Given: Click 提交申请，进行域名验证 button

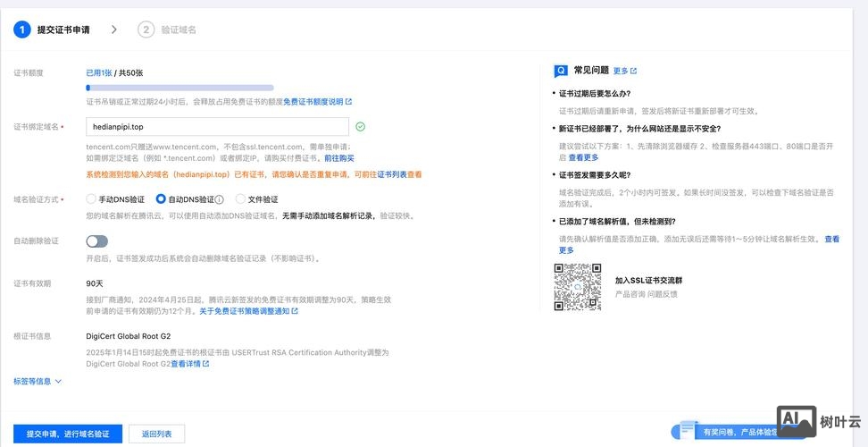Looking at the screenshot, I should tap(68, 434).
